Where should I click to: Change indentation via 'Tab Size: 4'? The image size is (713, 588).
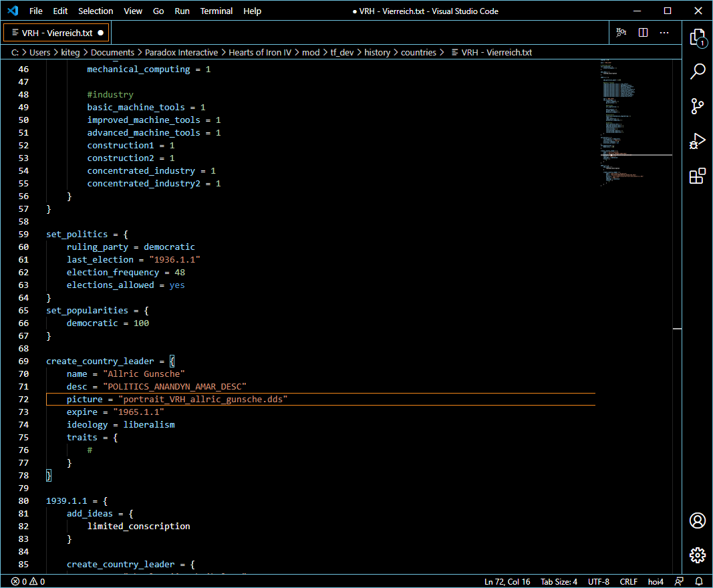(559, 581)
